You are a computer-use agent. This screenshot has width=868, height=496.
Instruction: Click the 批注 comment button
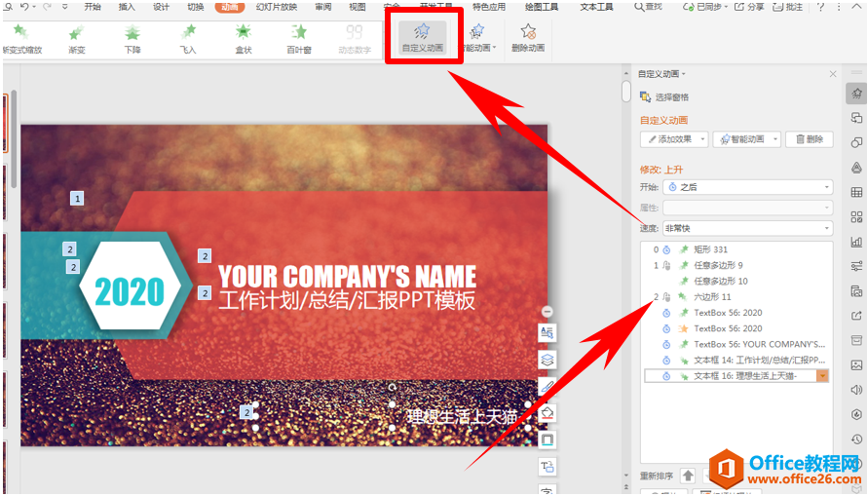[x=788, y=7]
